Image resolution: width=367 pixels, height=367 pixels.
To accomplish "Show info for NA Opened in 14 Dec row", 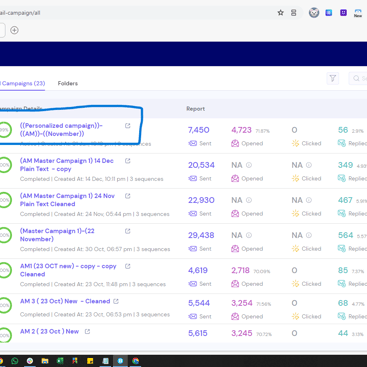I will click(249, 165).
